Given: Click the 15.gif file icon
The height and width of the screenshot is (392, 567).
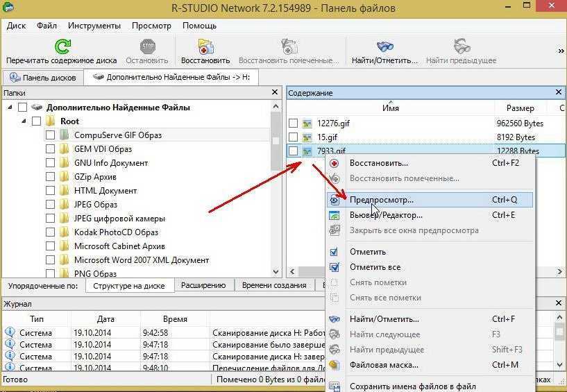Looking at the screenshot, I should click(x=307, y=137).
